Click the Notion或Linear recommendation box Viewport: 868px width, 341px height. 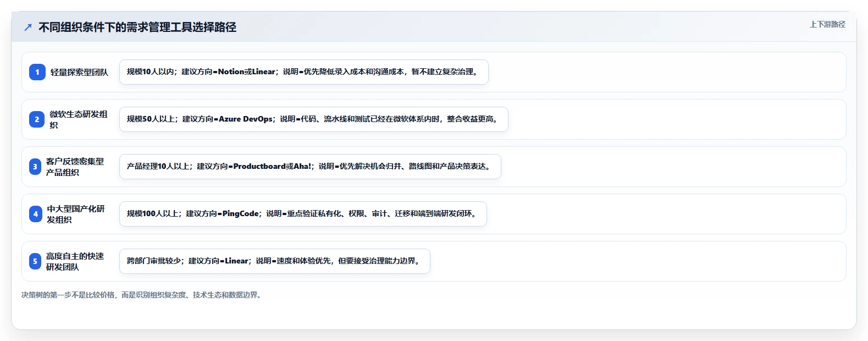pyautogui.click(x=304, y=72)
